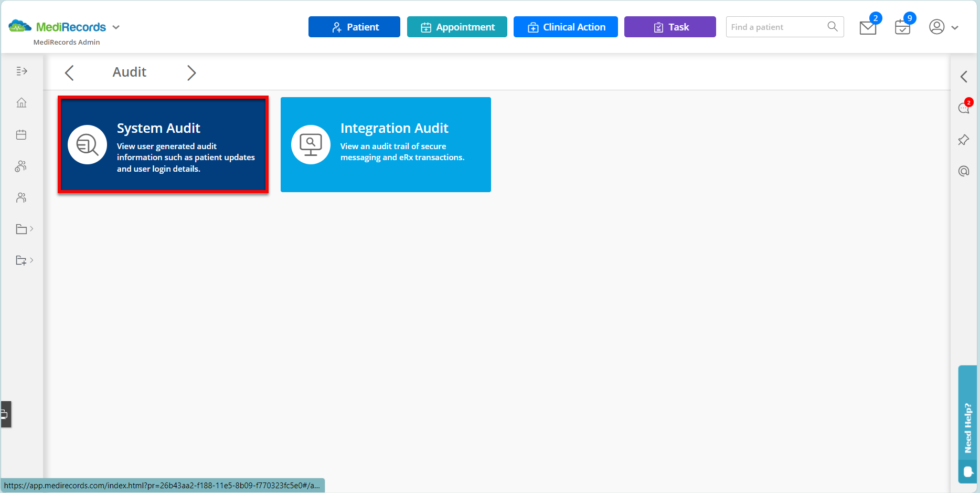The image size is (980, 493).
Task: Open the MediRecords logo dropdown
Action: coord(116,27)
